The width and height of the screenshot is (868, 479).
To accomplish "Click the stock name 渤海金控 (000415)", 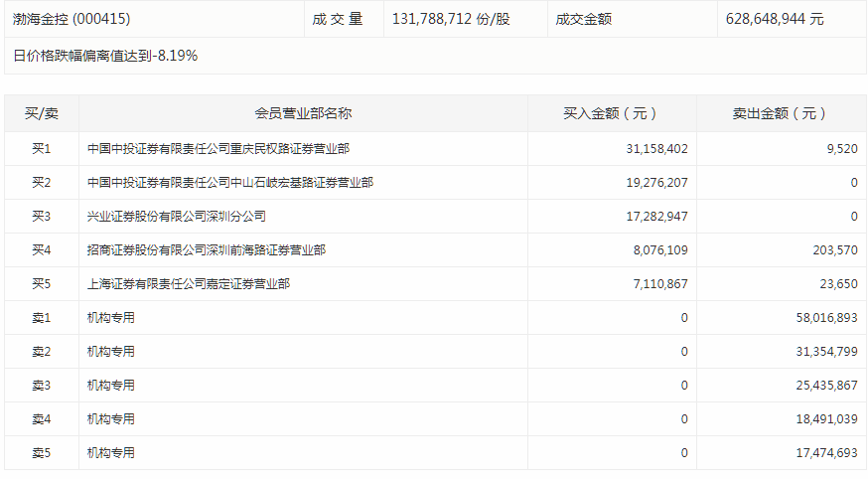I will (72, 19).
